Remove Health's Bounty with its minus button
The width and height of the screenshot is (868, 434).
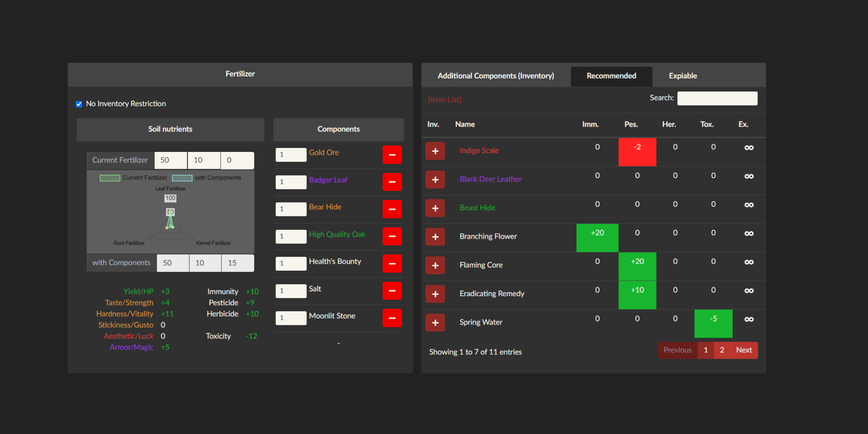point(392,263)
